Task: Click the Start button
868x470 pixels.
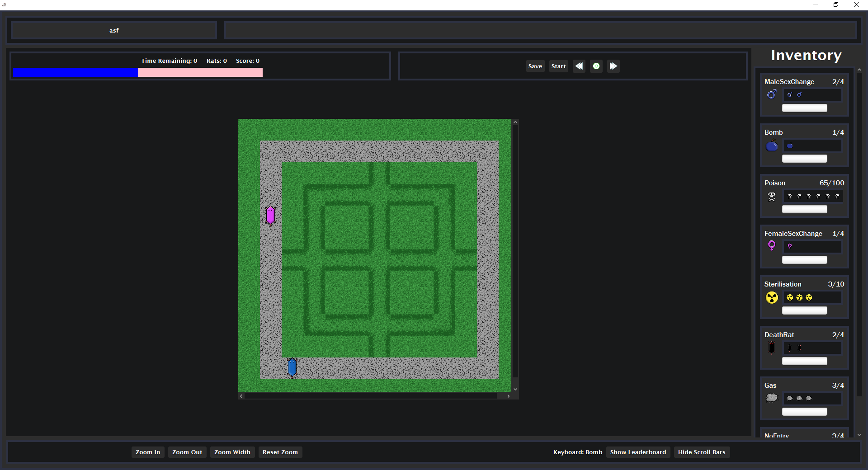Action: point(559,66)
